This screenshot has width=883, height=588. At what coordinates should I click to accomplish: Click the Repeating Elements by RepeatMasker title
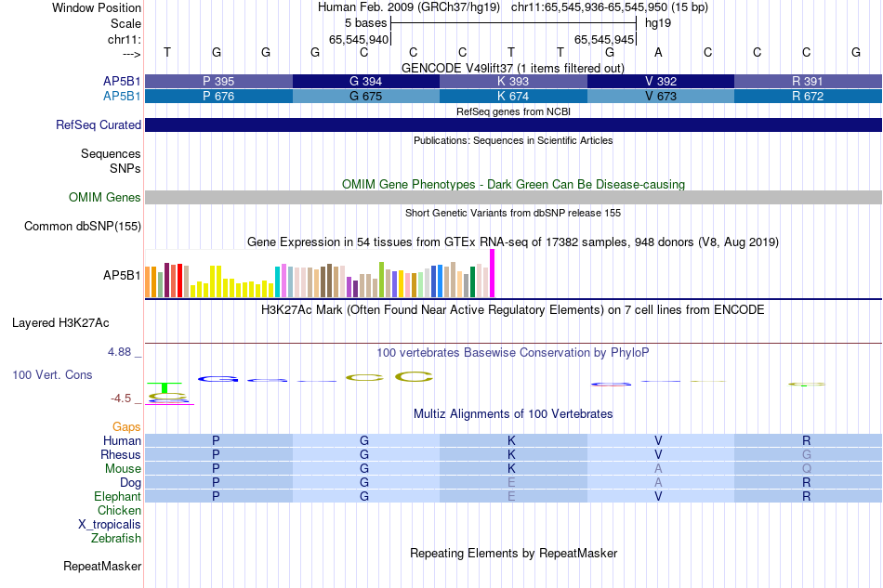coord(513,553)
